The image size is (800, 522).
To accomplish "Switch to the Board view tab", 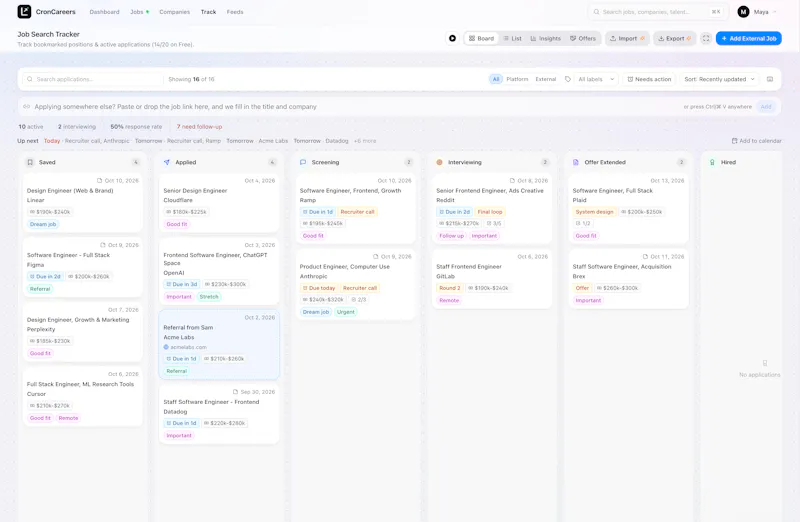I will click(x=481, y=38).
